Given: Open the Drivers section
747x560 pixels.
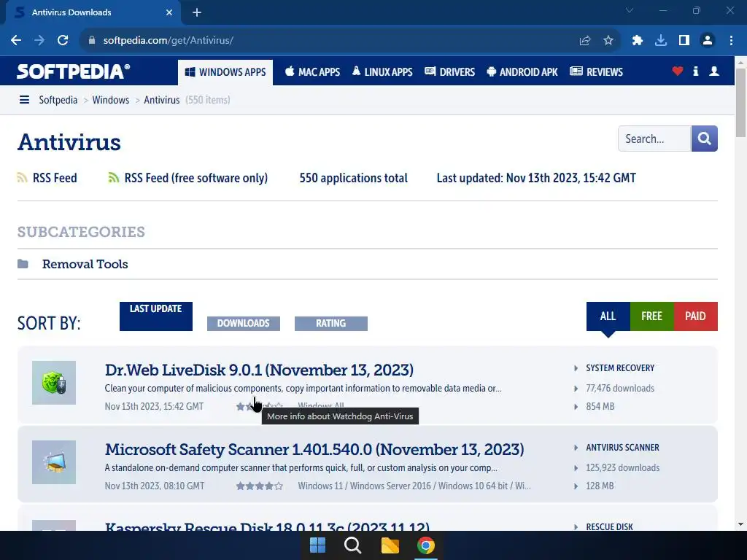Looking at the screenshot, I should click(x=449, y=72).
